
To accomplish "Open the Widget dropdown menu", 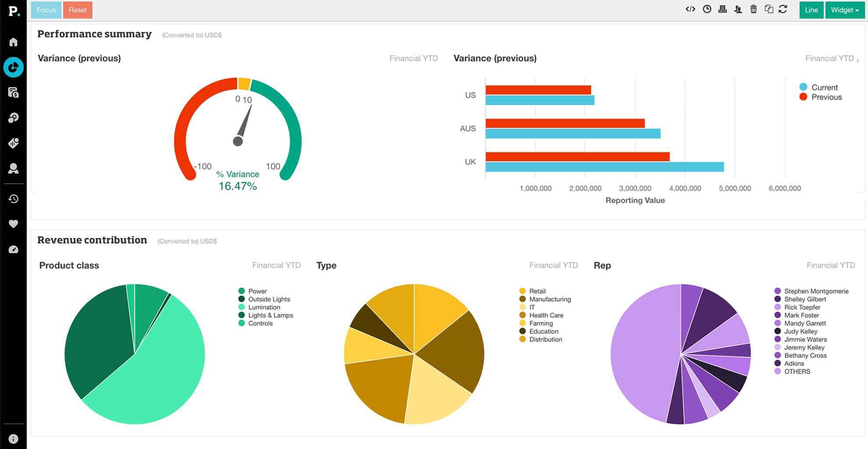I will 845,10.
